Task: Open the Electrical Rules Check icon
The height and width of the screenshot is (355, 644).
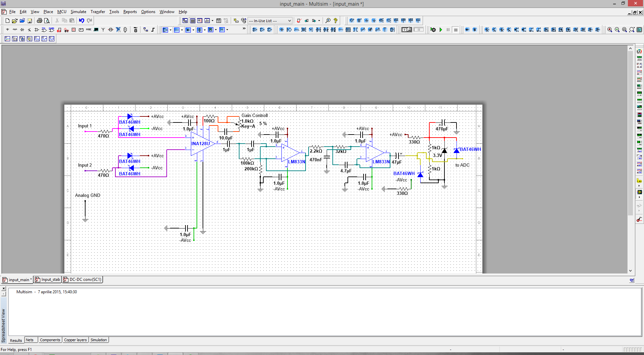Action: 299,21
